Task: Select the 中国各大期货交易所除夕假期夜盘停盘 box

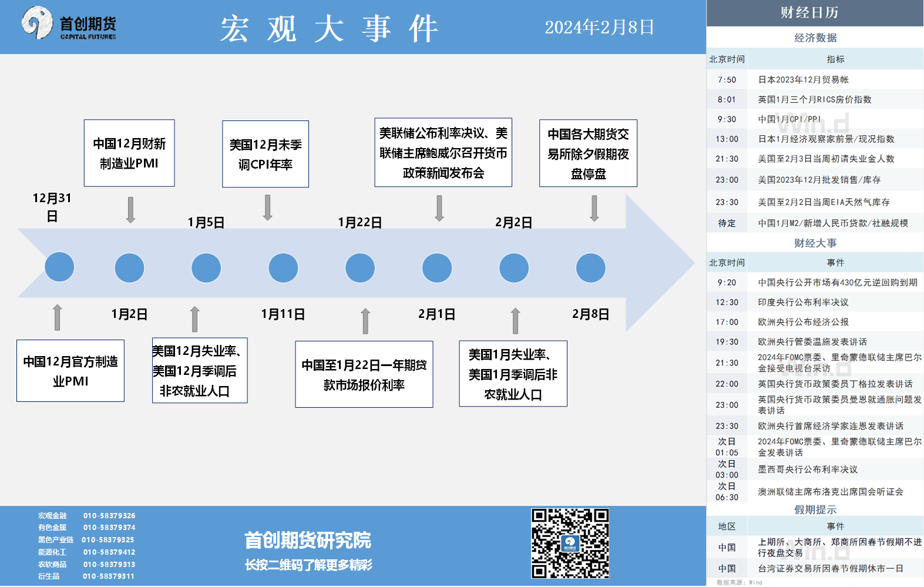Action: pyautogui.click(x=588, y=153)
